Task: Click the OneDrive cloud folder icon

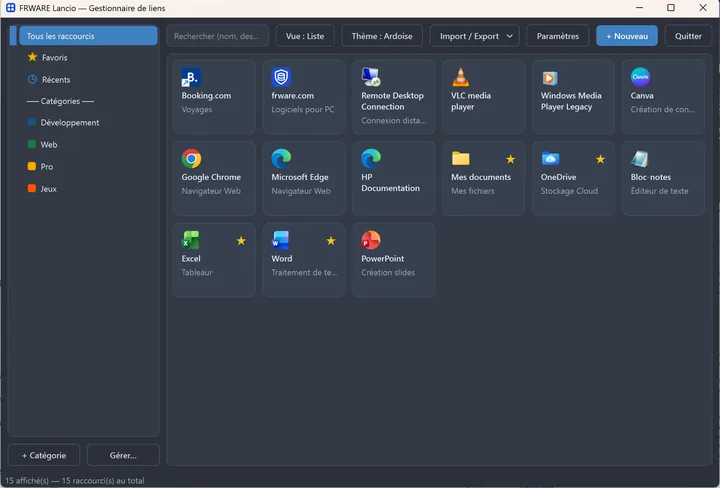Action: click(x=550, y=158)
